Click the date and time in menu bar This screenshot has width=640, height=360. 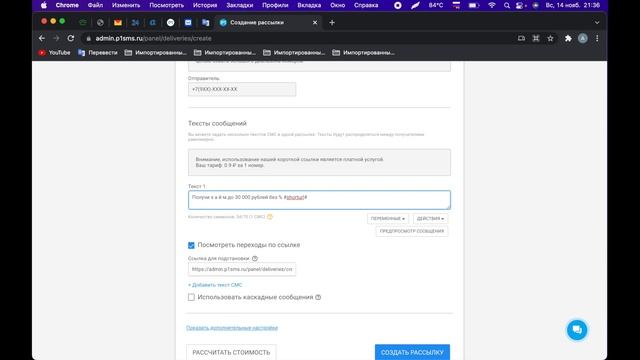point(573,5)
